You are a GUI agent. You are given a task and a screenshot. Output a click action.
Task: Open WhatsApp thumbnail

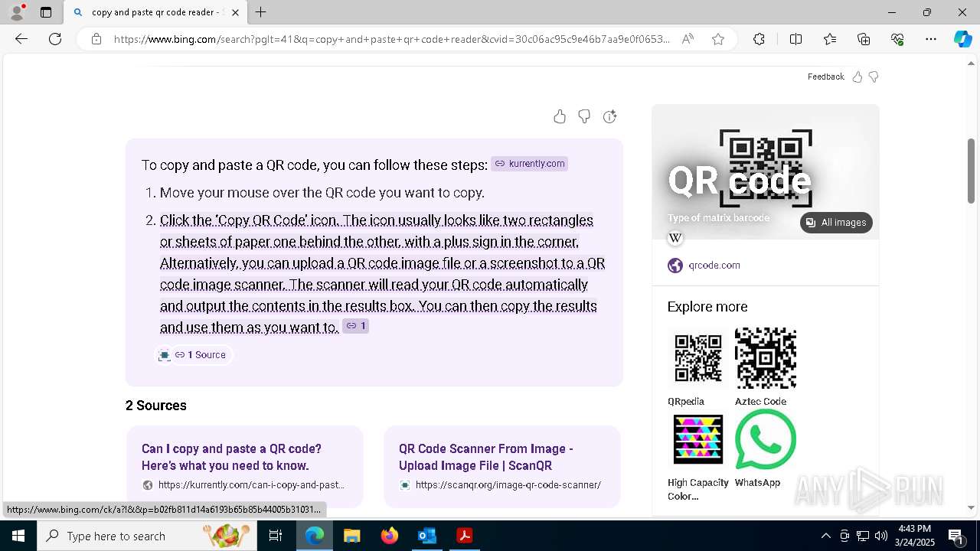[x=766, y=439]
